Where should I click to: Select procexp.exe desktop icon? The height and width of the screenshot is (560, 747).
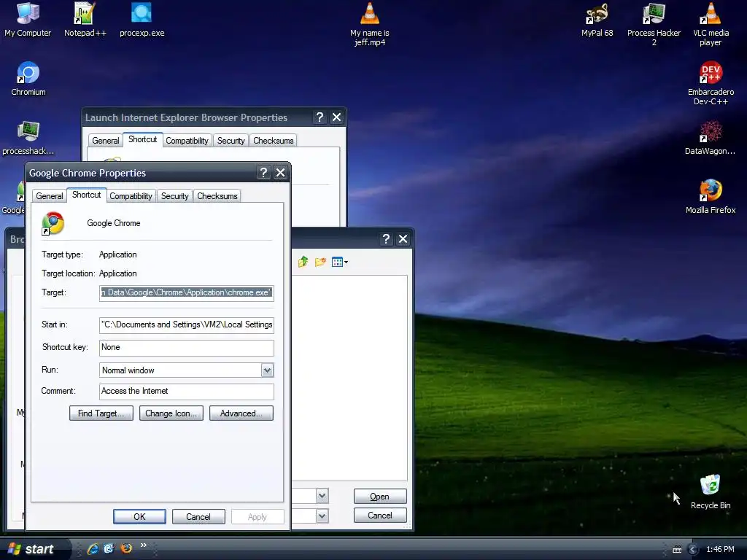click(142, 20)
